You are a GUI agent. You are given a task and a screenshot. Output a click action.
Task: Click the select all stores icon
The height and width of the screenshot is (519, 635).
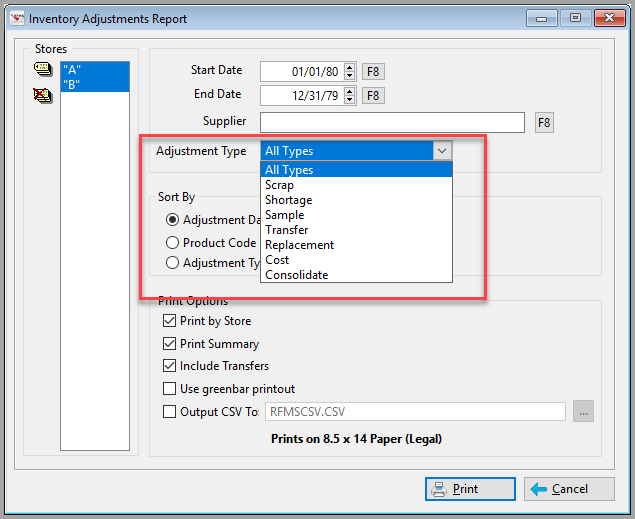click(x=43, y=69)
